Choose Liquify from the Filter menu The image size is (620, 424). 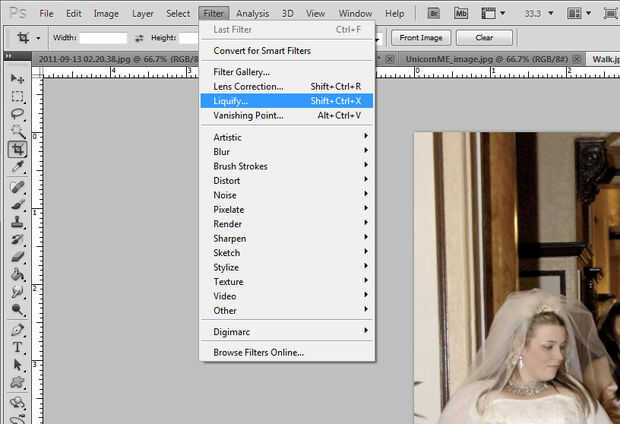coord(287,101)
